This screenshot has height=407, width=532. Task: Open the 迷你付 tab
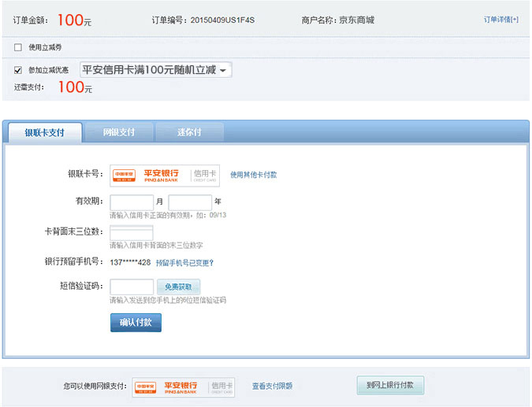point(189,132)
